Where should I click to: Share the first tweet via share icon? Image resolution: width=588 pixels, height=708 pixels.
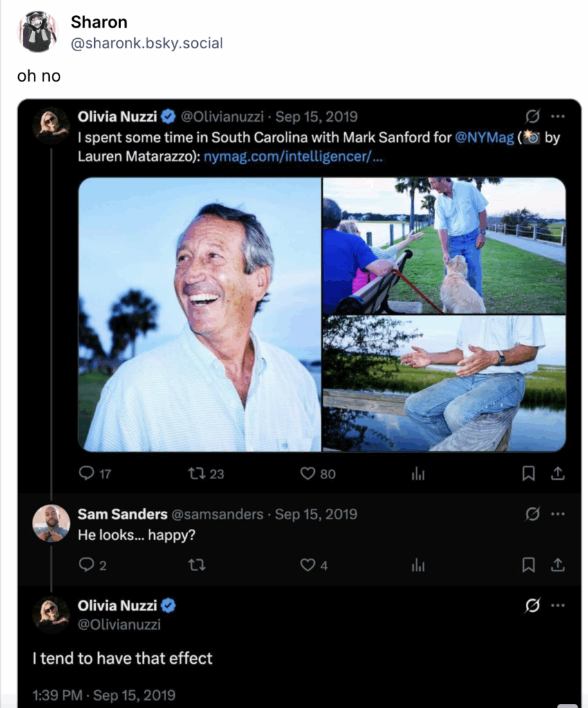pyautogui.click(x=558, y=473)
